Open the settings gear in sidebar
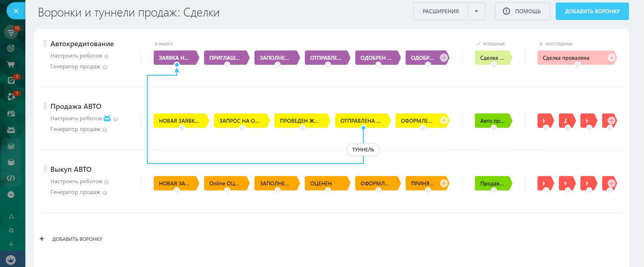This screenshot has height=267, width=644. click(11, 230)
